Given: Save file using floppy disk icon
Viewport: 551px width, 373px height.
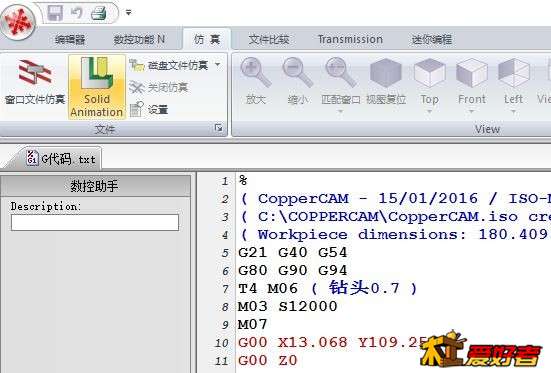Looking at the screenshot, I should 55,13.
